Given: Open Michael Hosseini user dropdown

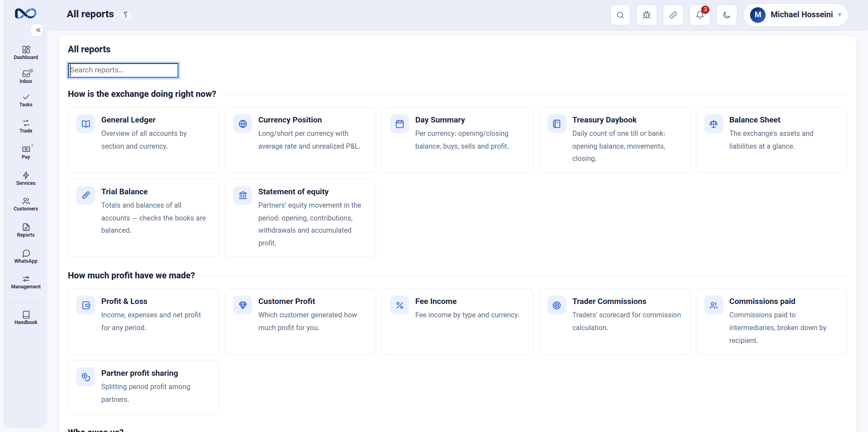Looking at the screenshot, I should 795,15.
